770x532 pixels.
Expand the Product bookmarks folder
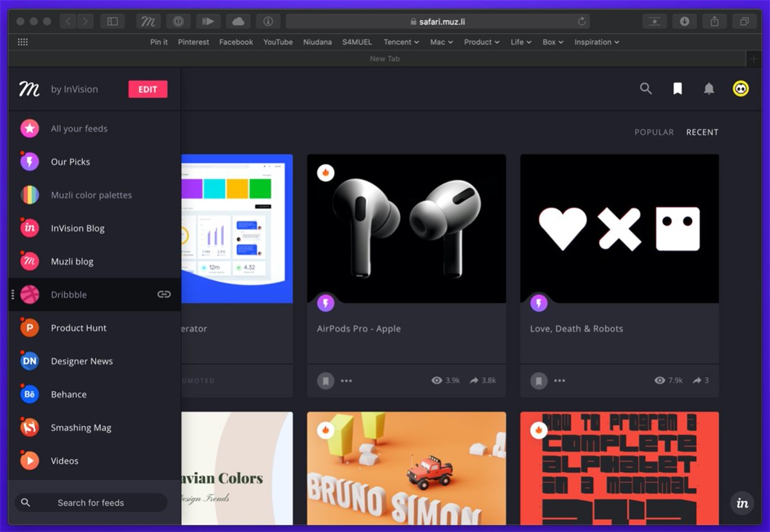click(482, 42)
